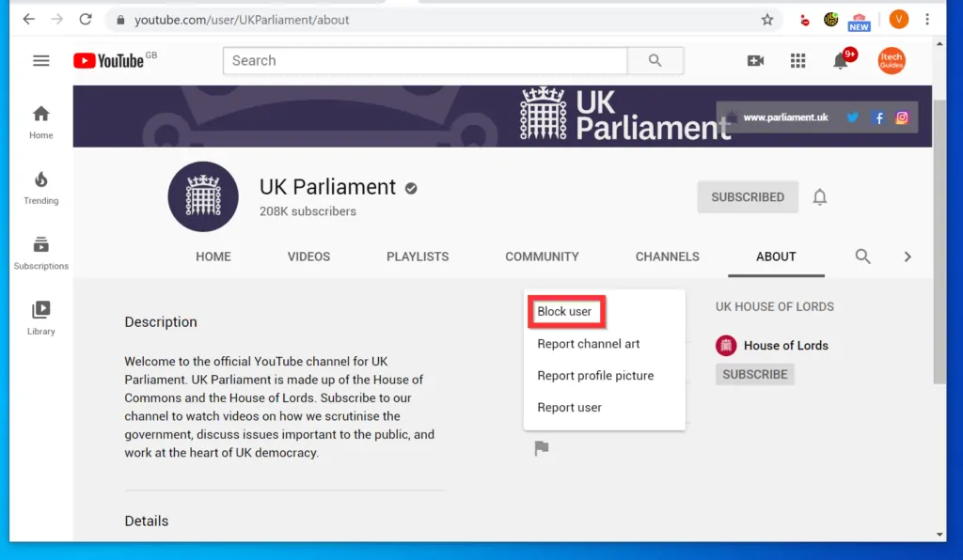Click the YouTube search input field
Image resolution: width=963 pixels, height=560 pixels.
pos(425,60)
